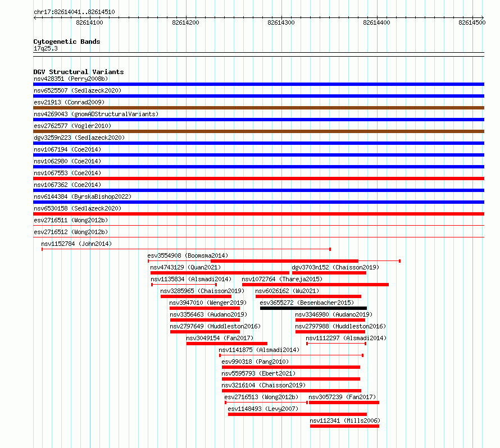Screen dimensions: 500x448
Task: Open nsv2797988 (Huddleston2016) label
Action: (340, 326)
